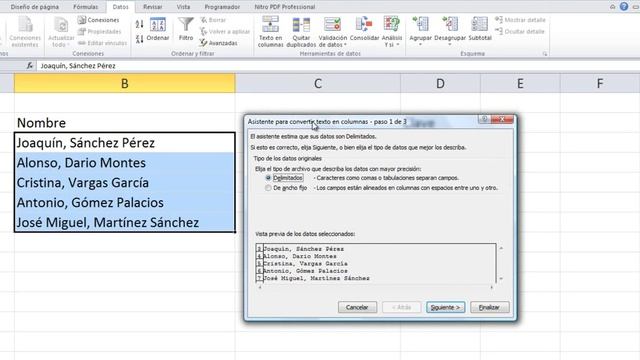Image resolution: width=640 pixels, height=360 pixels.
Task: Click preview horizontal scroll left arrow
Action: tap(260, 287)
